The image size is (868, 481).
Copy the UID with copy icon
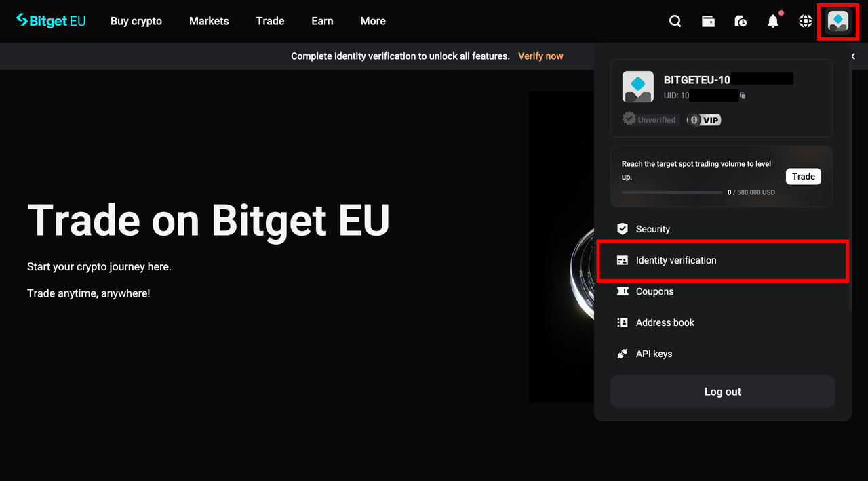743,96
